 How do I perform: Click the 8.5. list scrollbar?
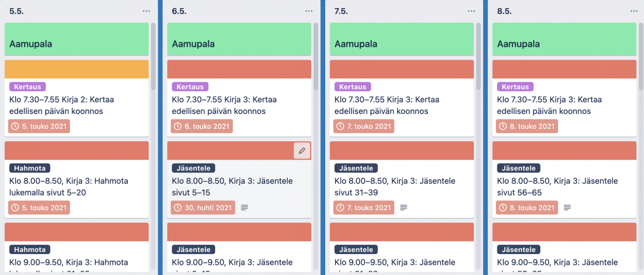(640, 59)
